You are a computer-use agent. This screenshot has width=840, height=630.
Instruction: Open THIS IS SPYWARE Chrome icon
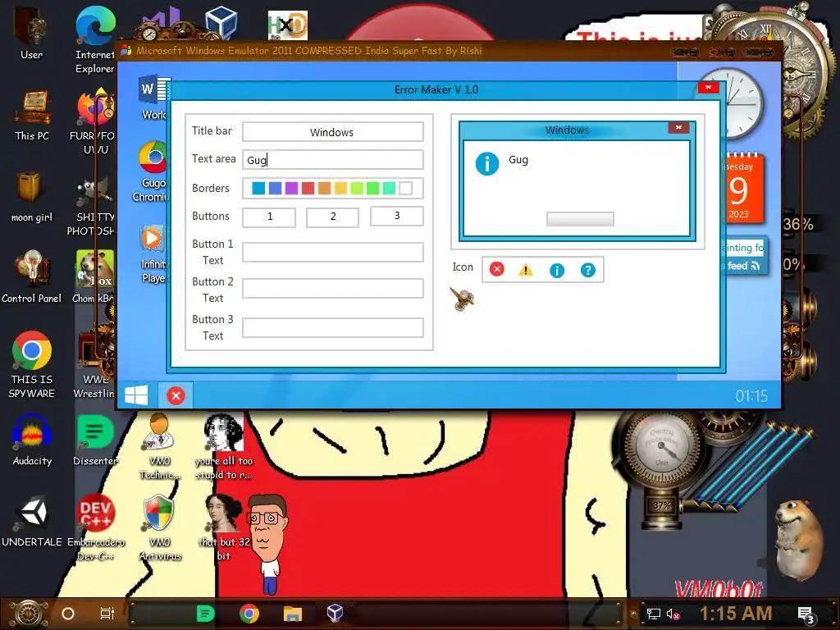tap(32, 364)
